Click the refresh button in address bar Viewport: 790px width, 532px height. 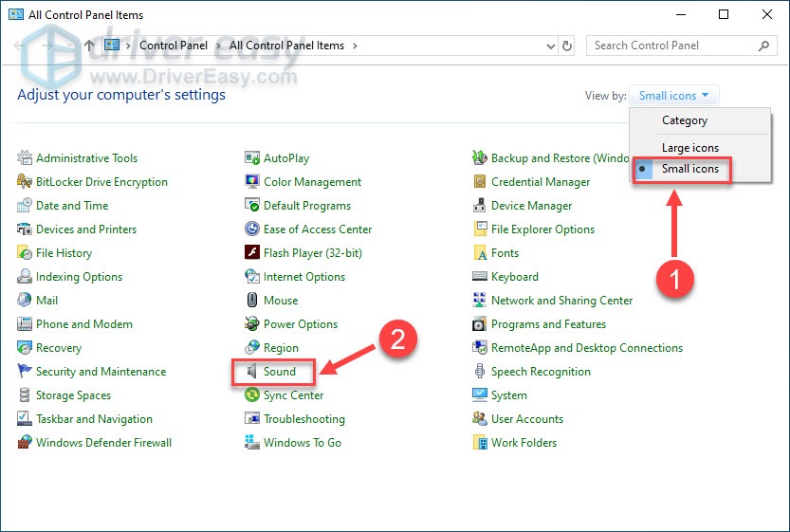[x=567, y=46]
